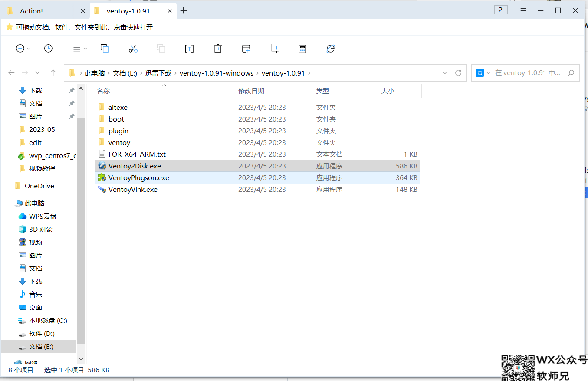588x381 pixels.
Task: Open the hamburger menu in title bar
Action: pos(523,11)
